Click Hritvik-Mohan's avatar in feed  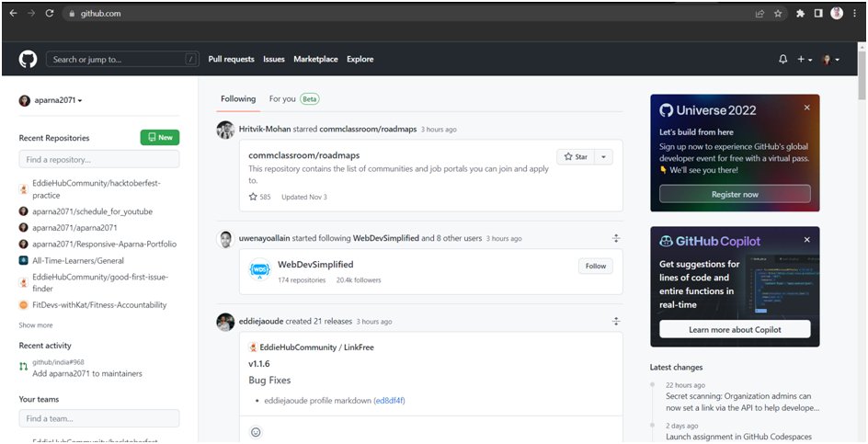[x=225, y=130]
